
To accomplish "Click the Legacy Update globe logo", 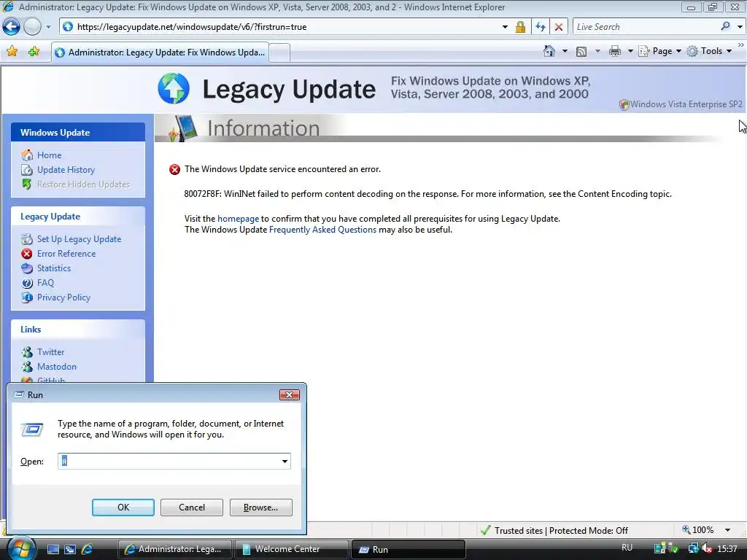I will 174,88.
